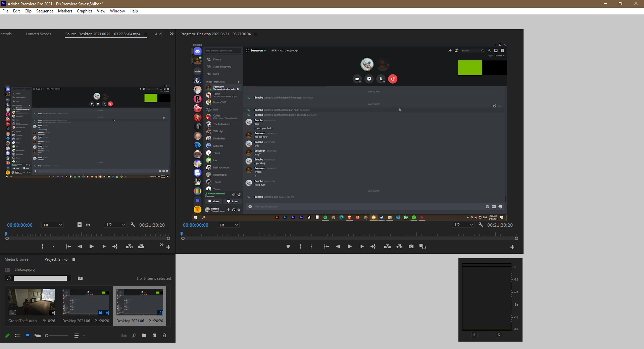Switch Project panel to List View

17,336
